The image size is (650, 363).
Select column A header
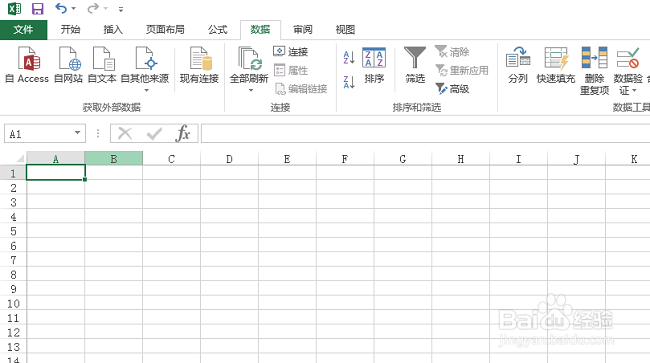coord(56,159)
